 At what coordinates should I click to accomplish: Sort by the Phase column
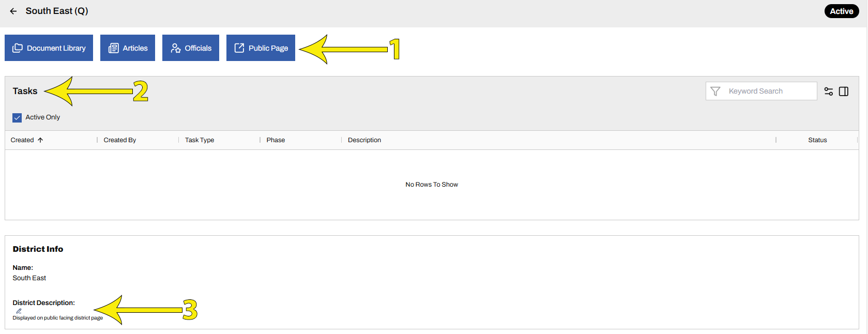click(276, 140)
